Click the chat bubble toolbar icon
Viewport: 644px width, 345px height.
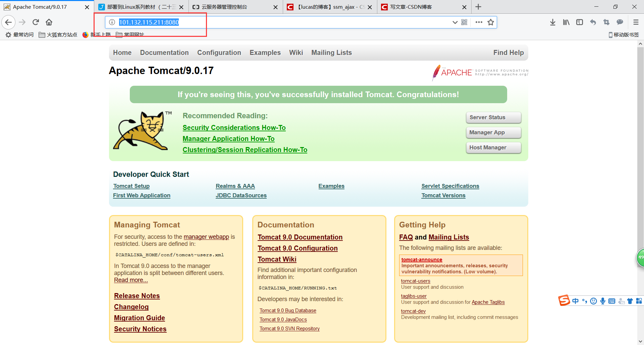tap(620, 22)
